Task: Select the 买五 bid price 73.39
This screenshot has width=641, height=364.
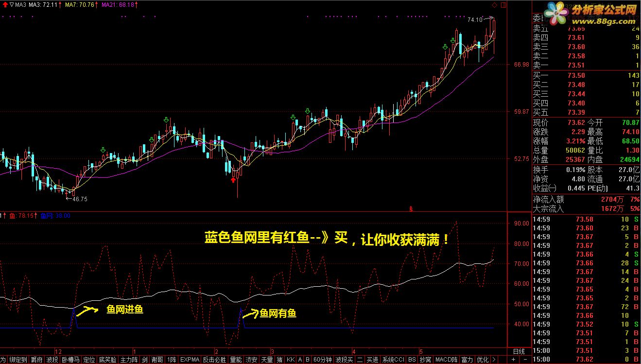Action: (x=576, y=113)
